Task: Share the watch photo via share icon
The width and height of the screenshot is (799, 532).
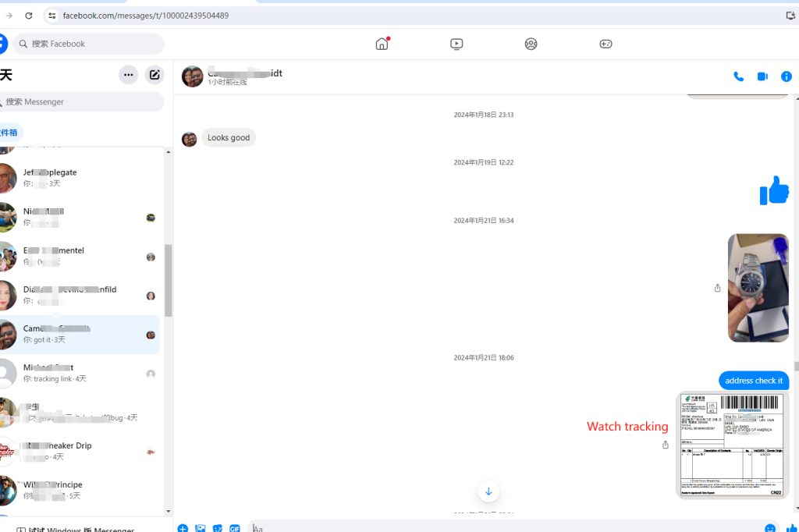Action: click(x=717, y=288)
